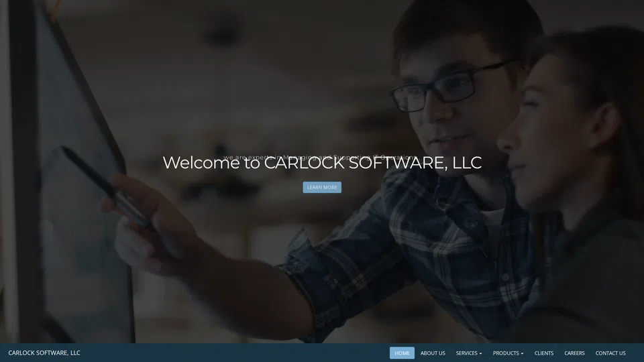Go to the About Us page

pos(433,353)
